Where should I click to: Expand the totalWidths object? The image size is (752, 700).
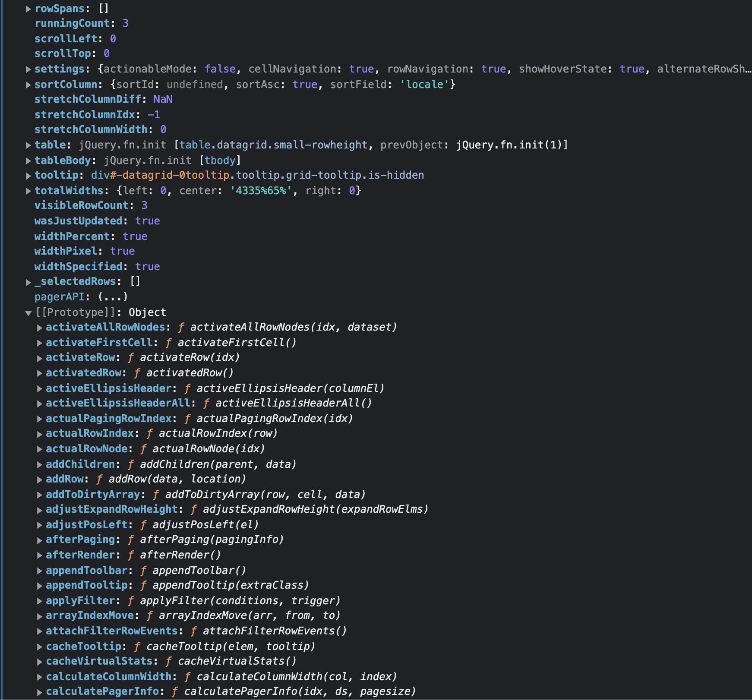click(x=28, y=191)
